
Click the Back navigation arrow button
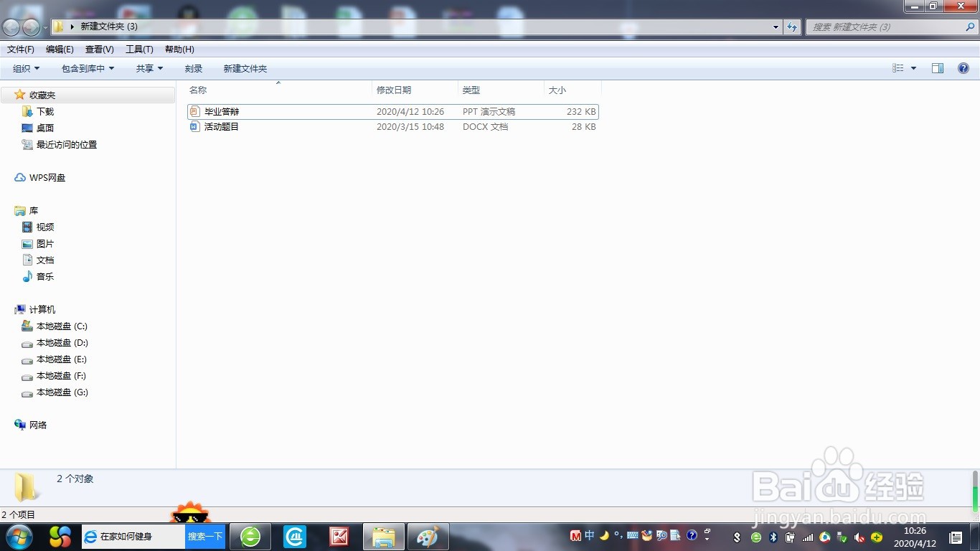coord(11,27)
